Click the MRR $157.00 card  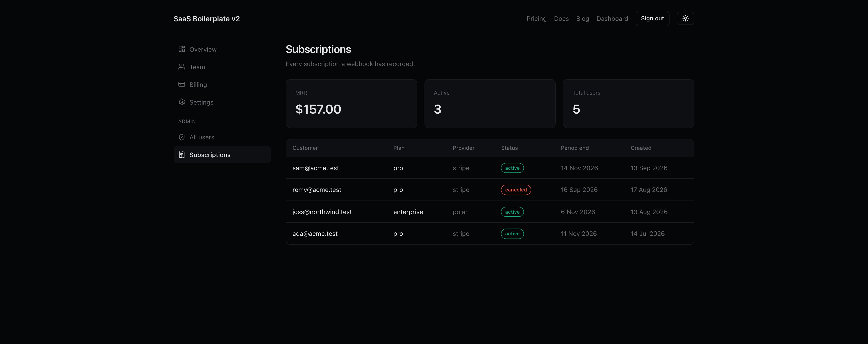point(351,103)
